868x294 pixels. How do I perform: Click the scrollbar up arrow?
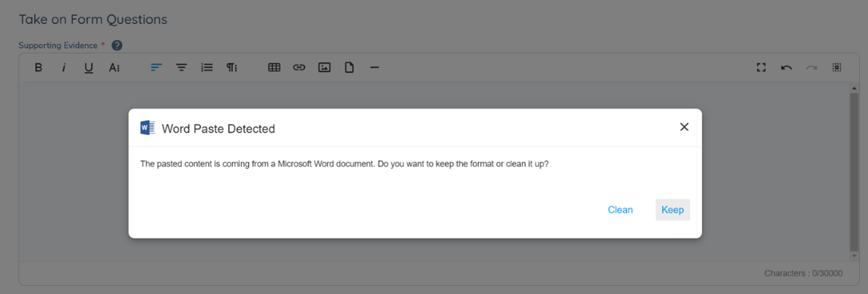point(854,88)
